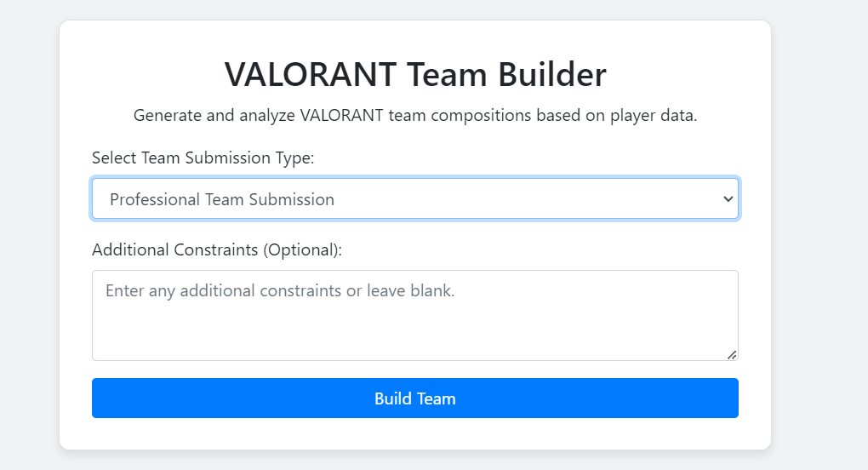Click the word 'VALORANT' in the title
The image size is (868, 470).
(311, 75)
